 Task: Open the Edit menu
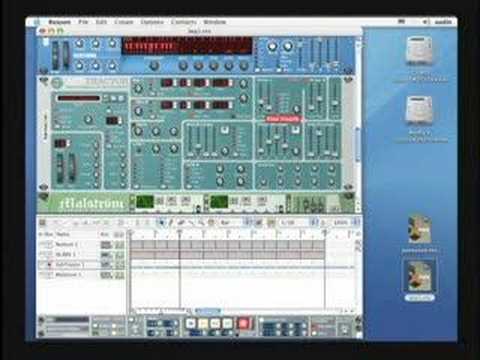[x=101, y=22]
